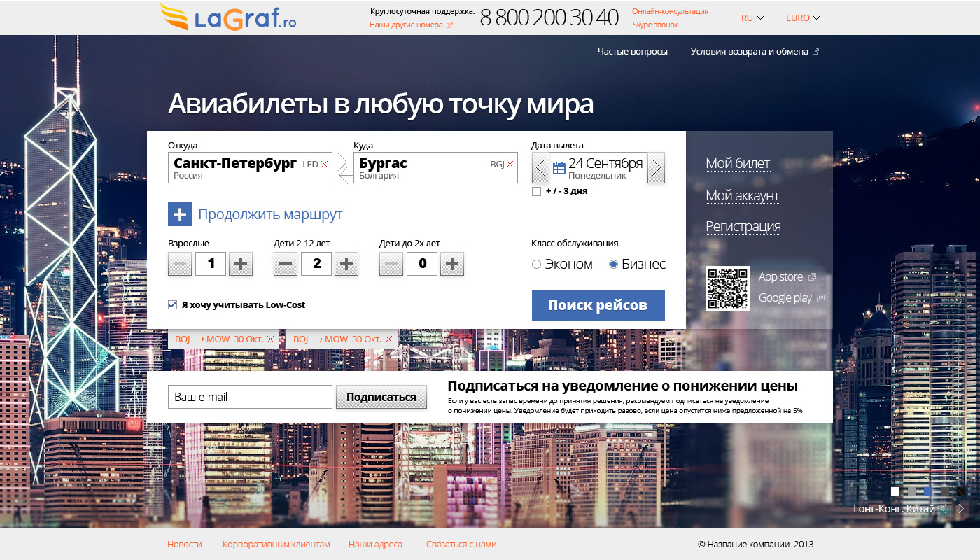Click the Гонг-Конг, Китай slide caption
Viewport: 980px width, 560px height.
895,509
